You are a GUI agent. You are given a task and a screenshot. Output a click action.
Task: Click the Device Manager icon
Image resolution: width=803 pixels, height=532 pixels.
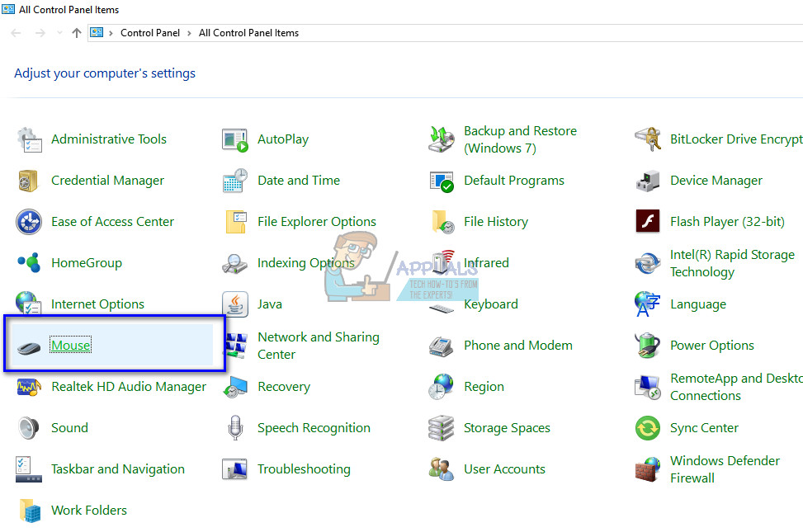point(648,181)
